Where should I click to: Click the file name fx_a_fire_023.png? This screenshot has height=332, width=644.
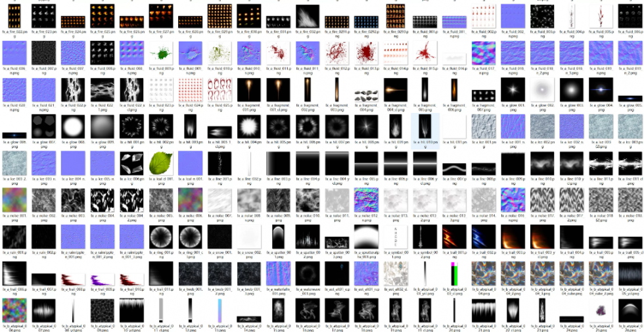point(43,34)
